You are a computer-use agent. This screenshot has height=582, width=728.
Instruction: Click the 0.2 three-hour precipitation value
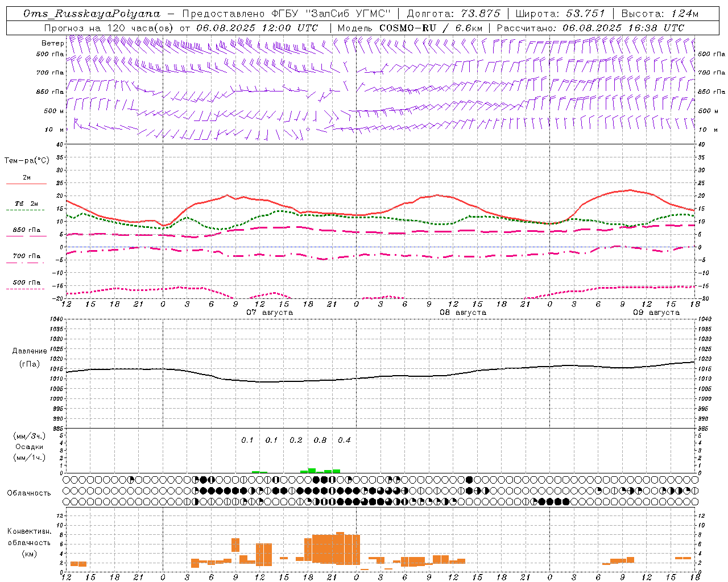[296, 440]
